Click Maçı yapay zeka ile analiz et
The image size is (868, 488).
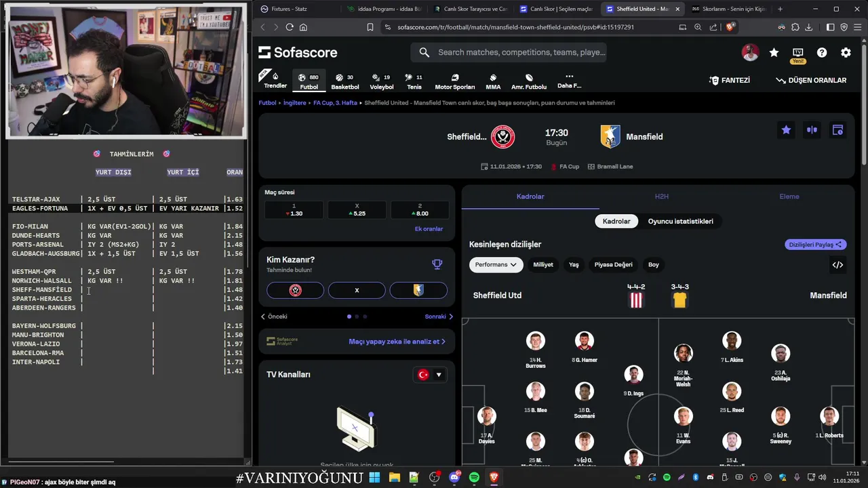397,342
